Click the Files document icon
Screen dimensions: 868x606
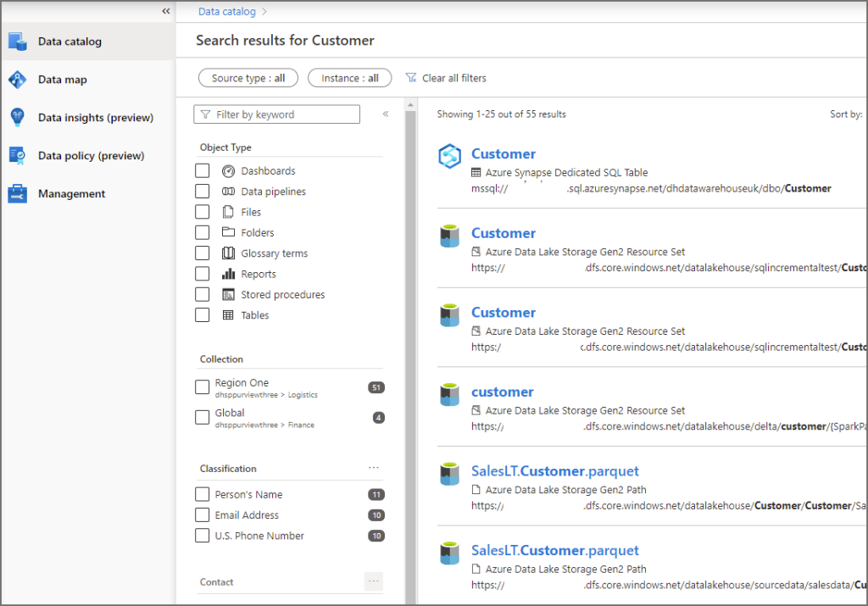[x=228, y=212]
